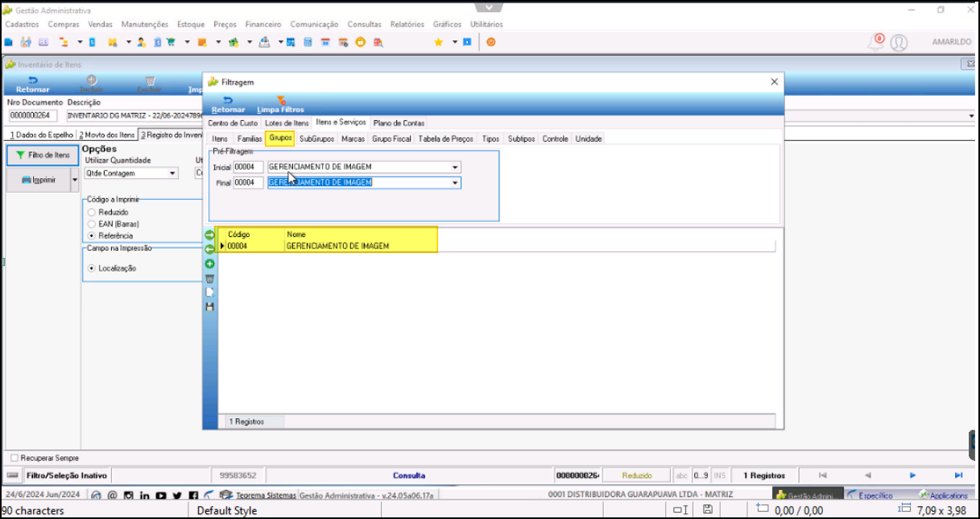Click the first blue toolbar icon at far left
The height and width of the screenshot is (519, 980).
pos(8,42)
